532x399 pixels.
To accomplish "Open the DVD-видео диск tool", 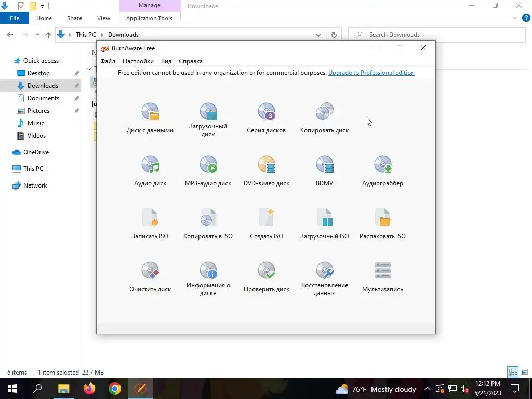I will coord(267,171).
